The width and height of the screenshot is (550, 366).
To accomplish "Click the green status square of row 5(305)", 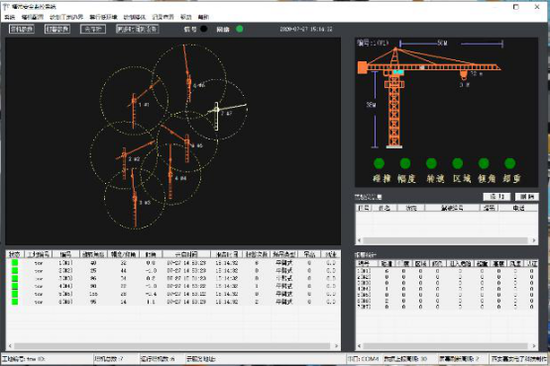I will click(x=15, y=294).
